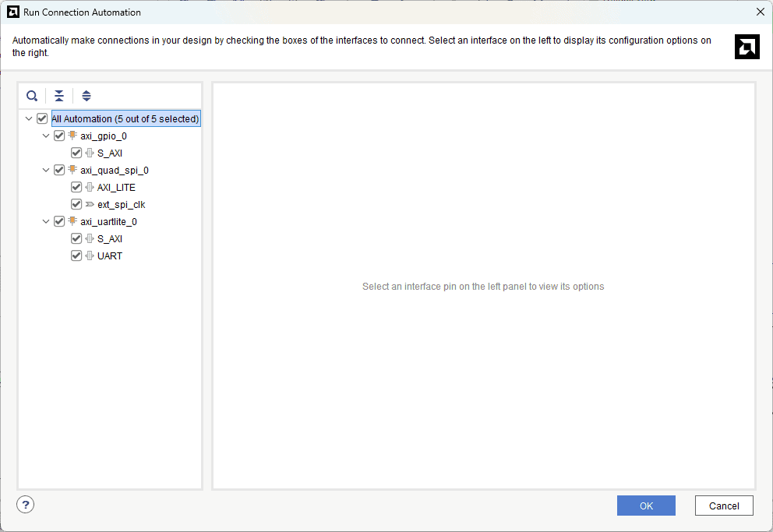Click the AMD logo in header
Viewport: 773px width, 532px height.
747,47
